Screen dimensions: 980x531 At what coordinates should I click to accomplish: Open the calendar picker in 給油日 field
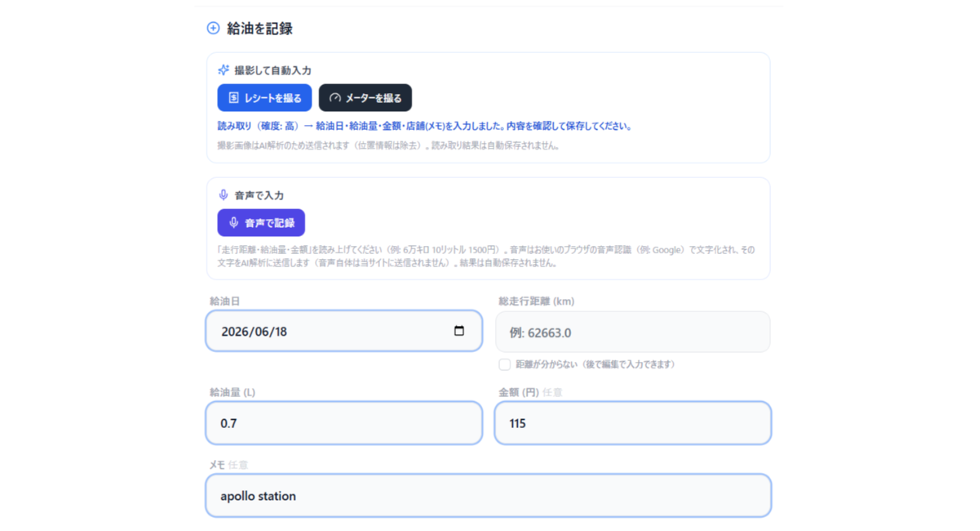pyautogui.click(x=459, y=331)
